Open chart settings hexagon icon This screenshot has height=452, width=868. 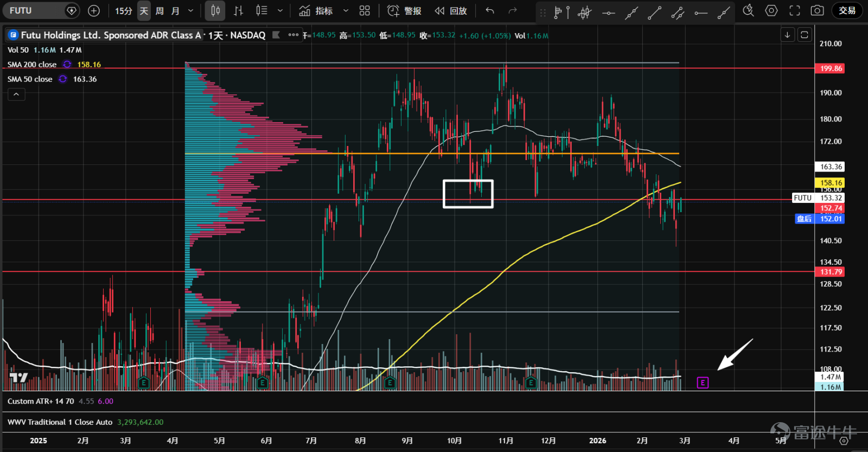tap(771, 10)
